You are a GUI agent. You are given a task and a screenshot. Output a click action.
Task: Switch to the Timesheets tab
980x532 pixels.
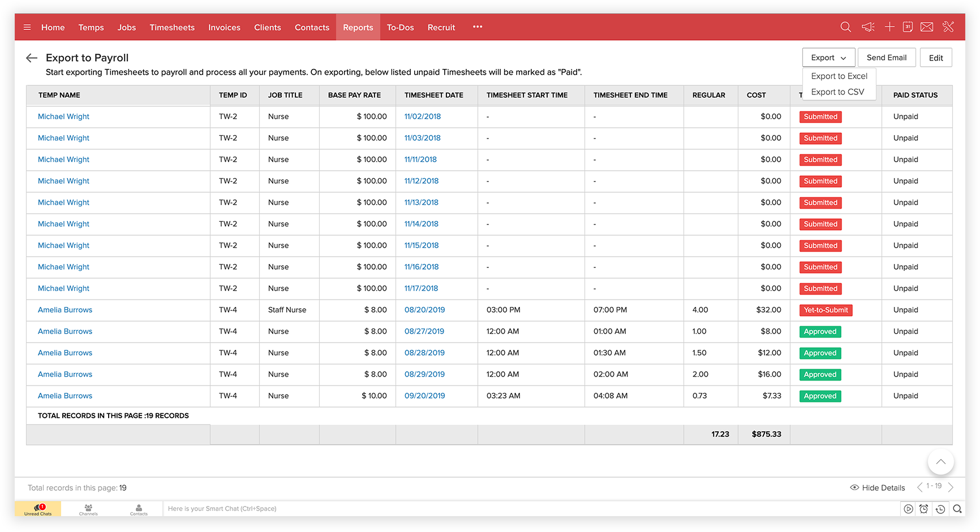click(172, 27)
